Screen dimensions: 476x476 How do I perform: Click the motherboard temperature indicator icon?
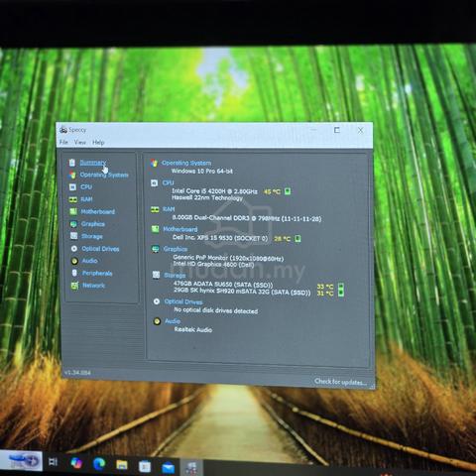pyautogui.click(x=297, y=238)
